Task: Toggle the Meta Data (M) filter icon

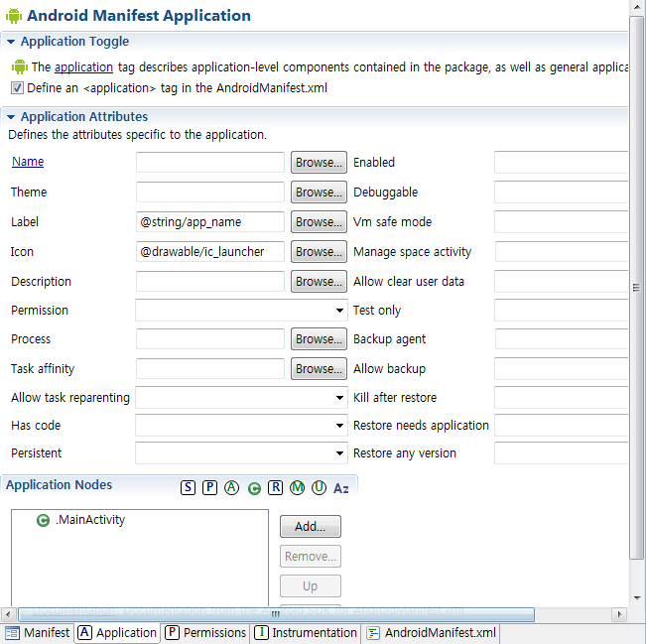Action: [297, 487]
